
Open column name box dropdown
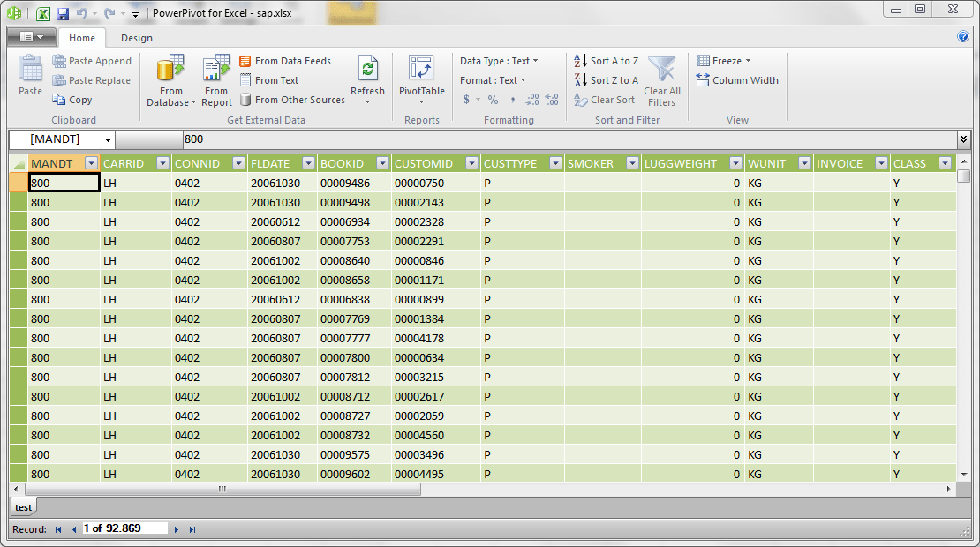coord(108,139)
